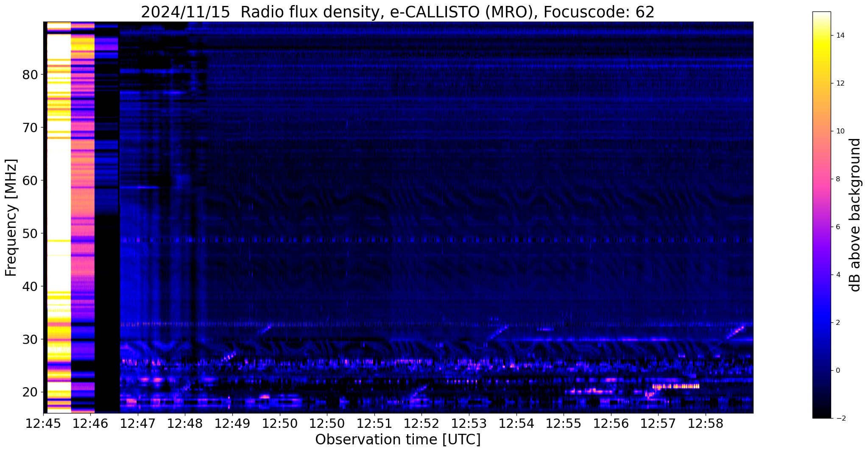Click the colorbar tick labeled 0
The height and width of the screenshot is (452, 868).
[837, 371]
